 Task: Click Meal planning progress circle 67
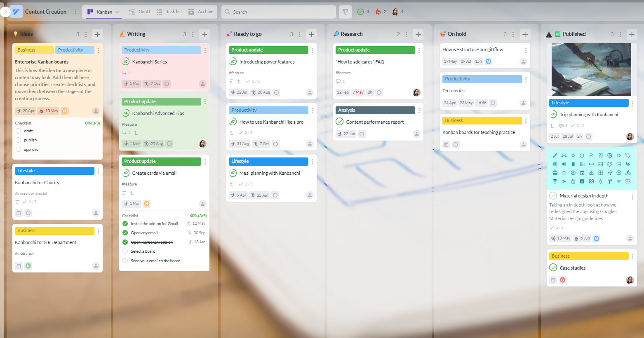click(233, 173)
